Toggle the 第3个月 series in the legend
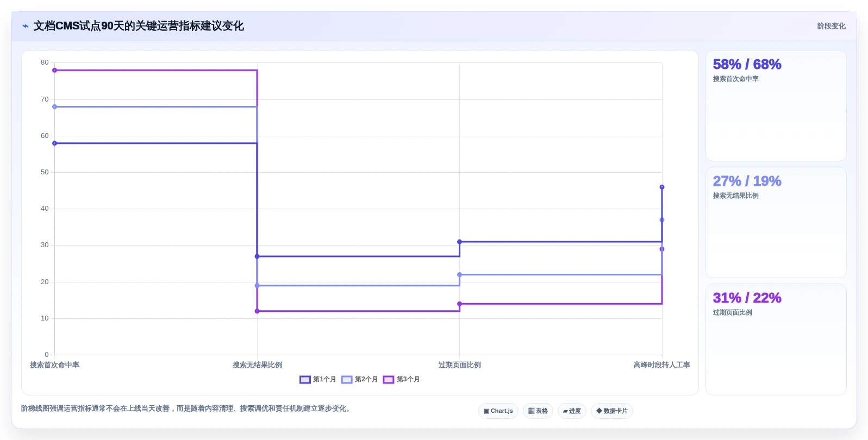Screen dimensions: 868x440 [402, 379]
